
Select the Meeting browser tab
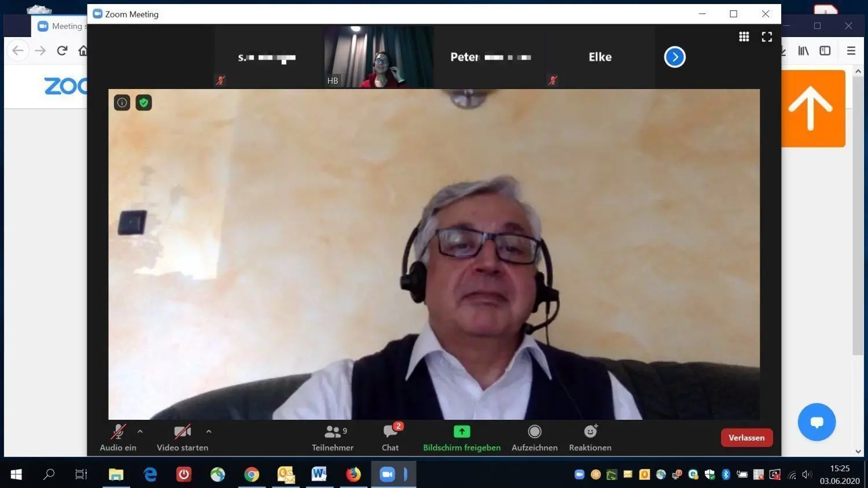[x=61, y=26]
